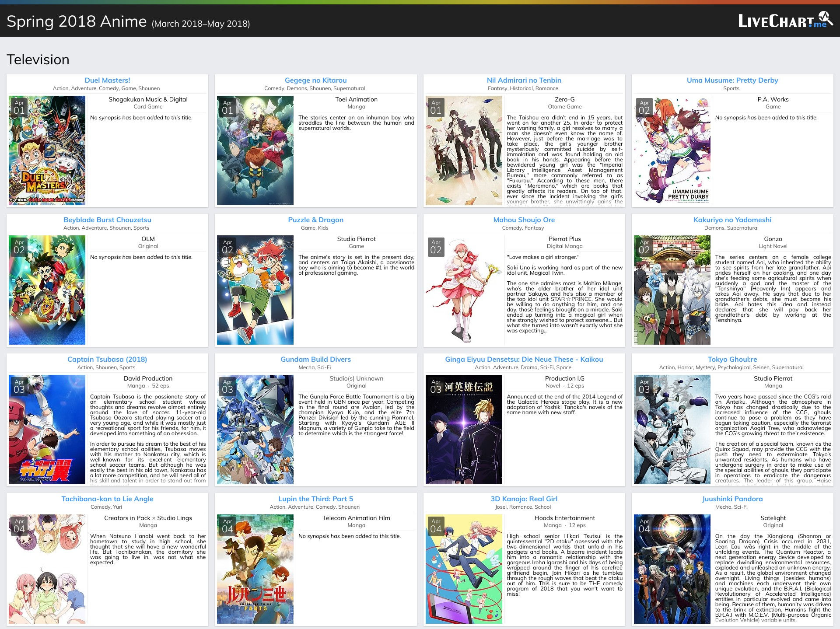Image resolution: width=840 pixels, height=629 pixels.
Task: Click the Production I.G studio name
Action: pyautogui.click(x=565, y=378)
